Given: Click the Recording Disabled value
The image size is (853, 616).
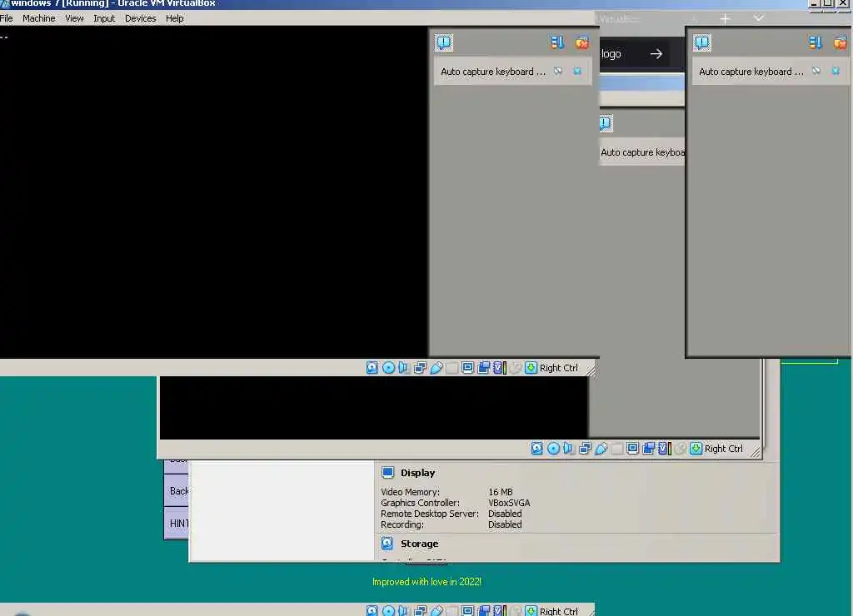Looking at the screenshot, I should coord(505,524).
